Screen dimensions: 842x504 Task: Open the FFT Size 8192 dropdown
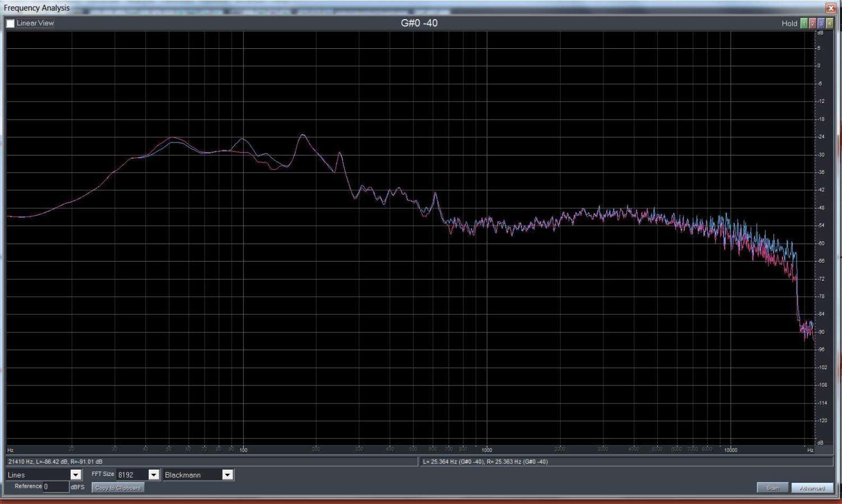coord(138,475)
